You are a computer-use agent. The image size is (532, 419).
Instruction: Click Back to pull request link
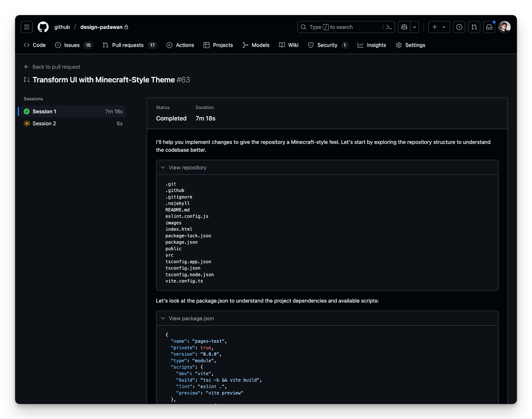click(52, 67)
